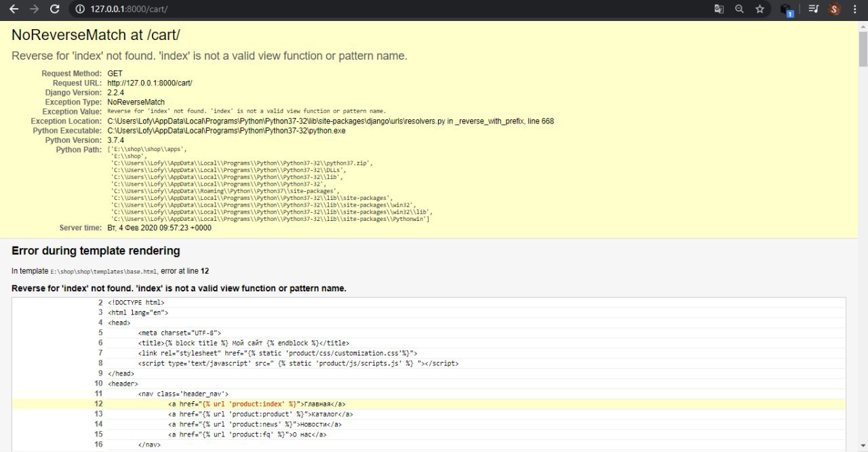
Task: Open the black cube extension with badge
Action: point(787,9)
